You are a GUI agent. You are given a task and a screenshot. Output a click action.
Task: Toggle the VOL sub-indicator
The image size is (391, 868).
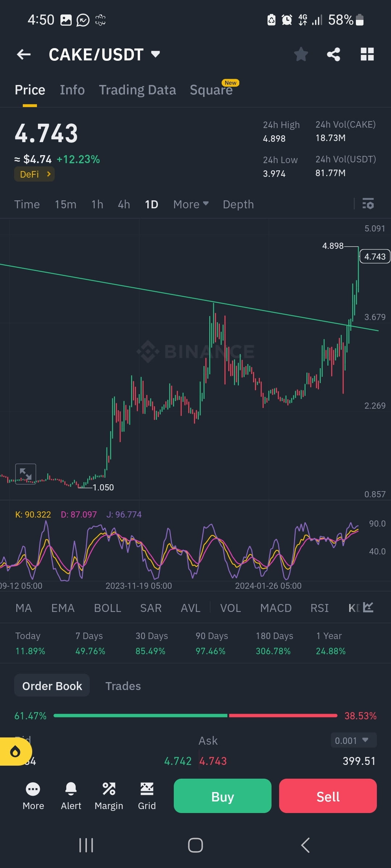coord(231,608)
